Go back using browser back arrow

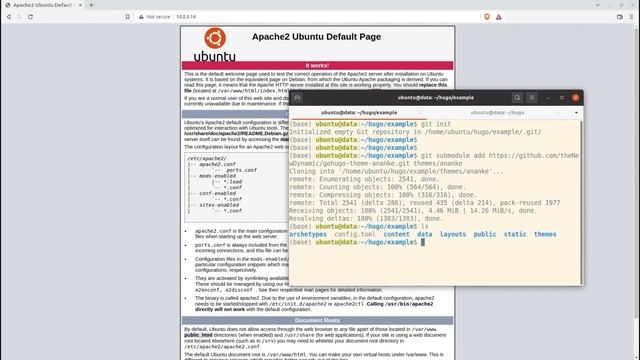(9, 17)
